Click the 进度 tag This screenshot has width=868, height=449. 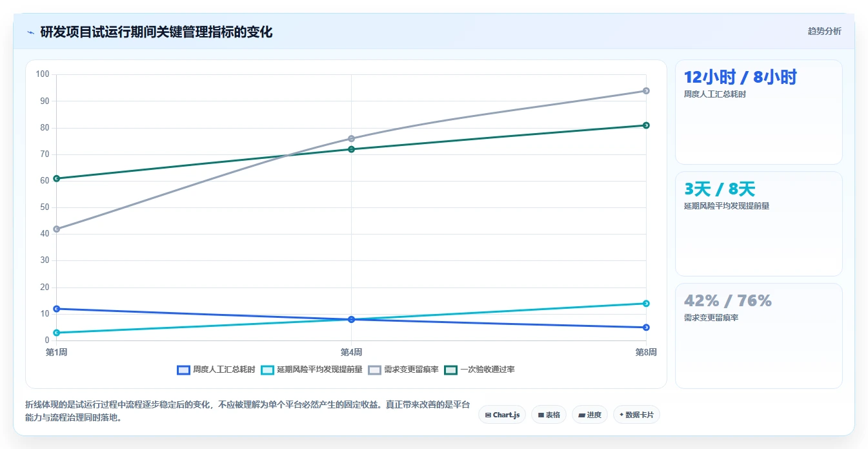[590, 415]
